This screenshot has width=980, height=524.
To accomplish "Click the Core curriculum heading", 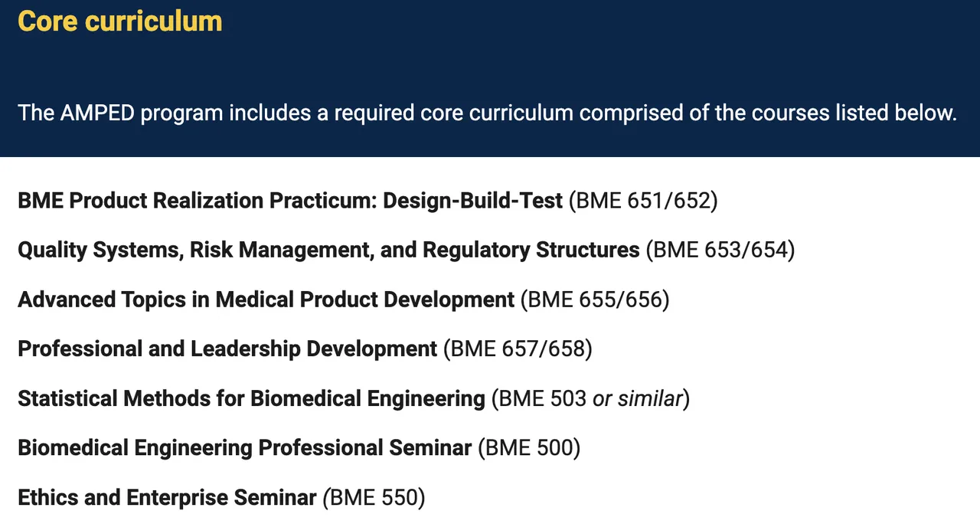I will coord(119,21).
